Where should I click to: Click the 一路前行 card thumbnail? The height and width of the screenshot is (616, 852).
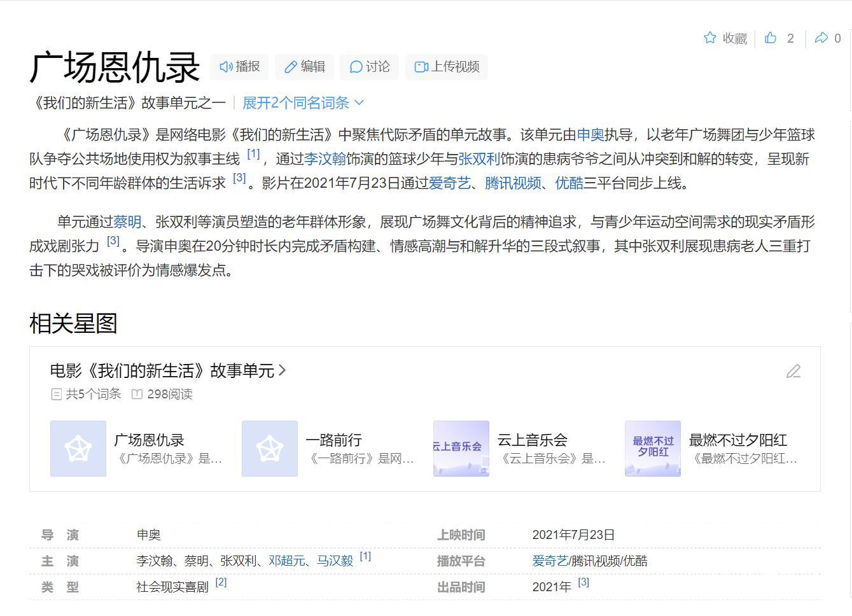pos(269,449)
